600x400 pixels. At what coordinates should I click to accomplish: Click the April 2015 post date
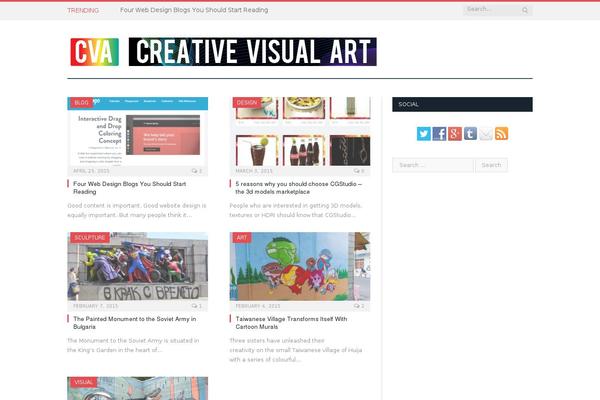point(91,171)
